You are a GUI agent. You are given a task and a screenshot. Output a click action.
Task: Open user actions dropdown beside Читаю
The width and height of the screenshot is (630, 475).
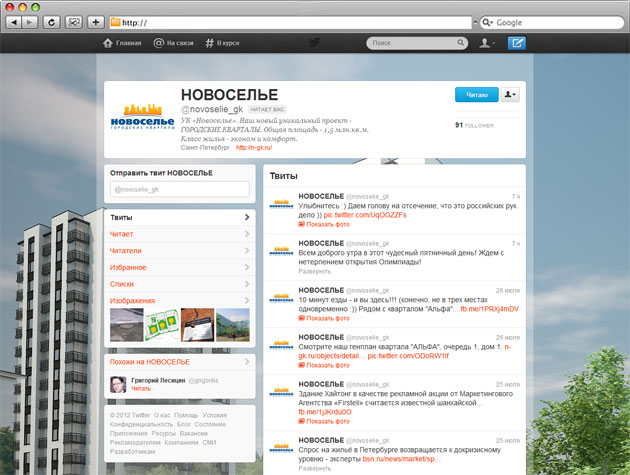[510, 95]
